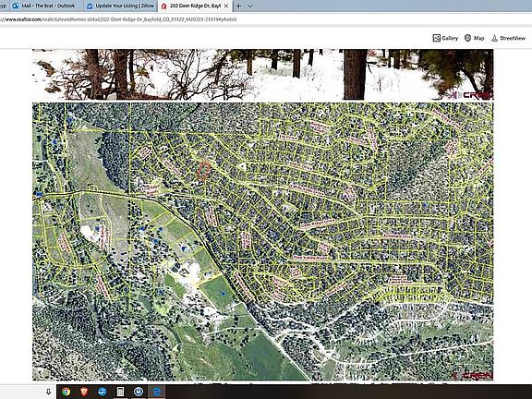
Task: Open the Gallery view
Action: click(x=445, y=38)
